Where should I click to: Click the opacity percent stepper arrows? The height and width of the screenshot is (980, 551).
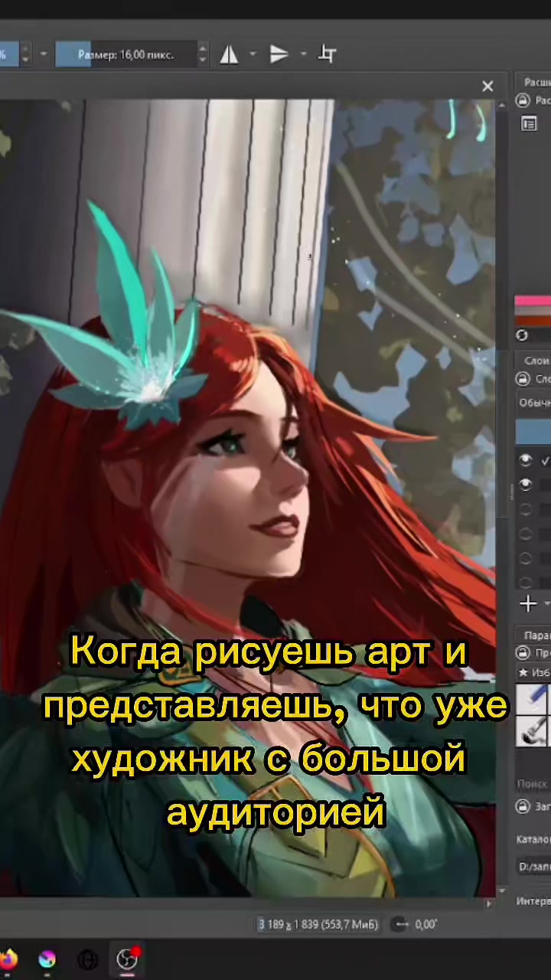25,54
